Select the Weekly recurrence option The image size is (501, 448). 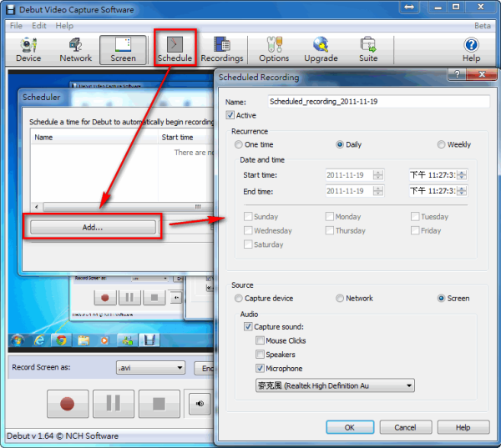point(441,144)
